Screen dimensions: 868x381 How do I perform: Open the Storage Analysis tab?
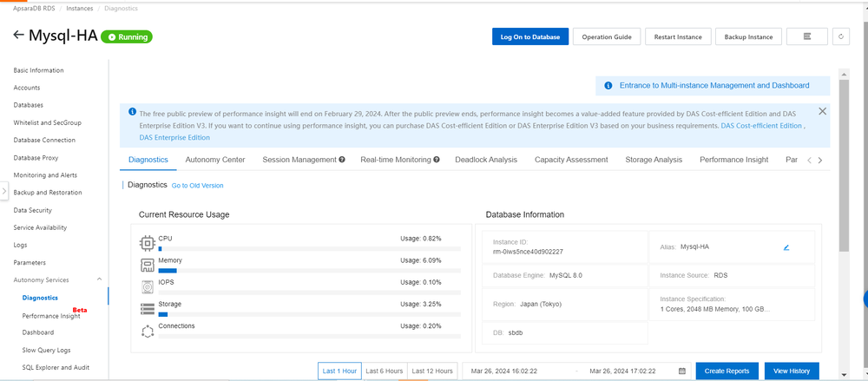point(654,160)
